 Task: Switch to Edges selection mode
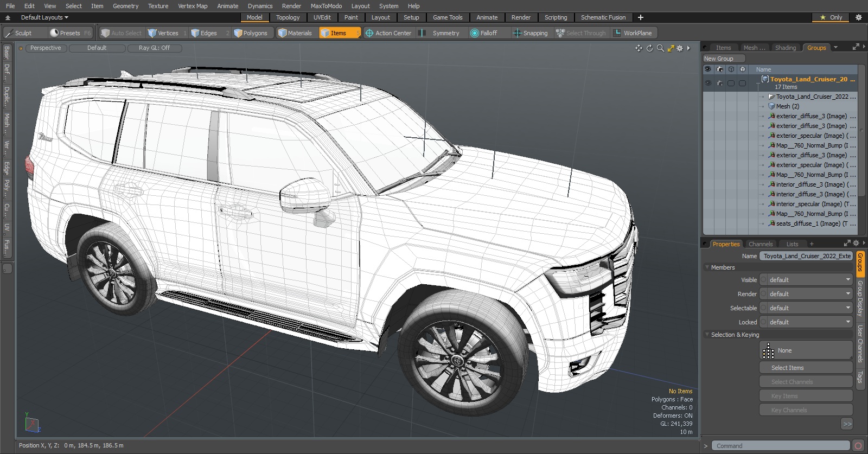(209, 33)
